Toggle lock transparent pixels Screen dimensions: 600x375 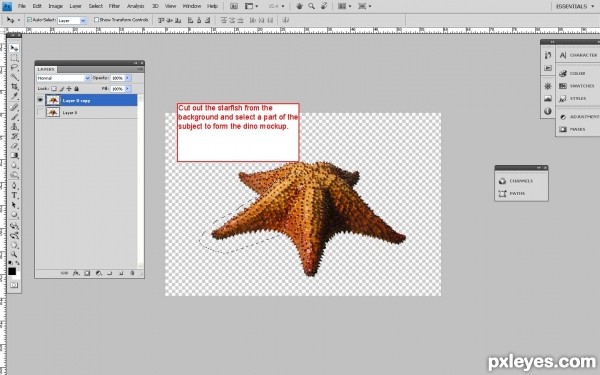click(x=54, y=89)
